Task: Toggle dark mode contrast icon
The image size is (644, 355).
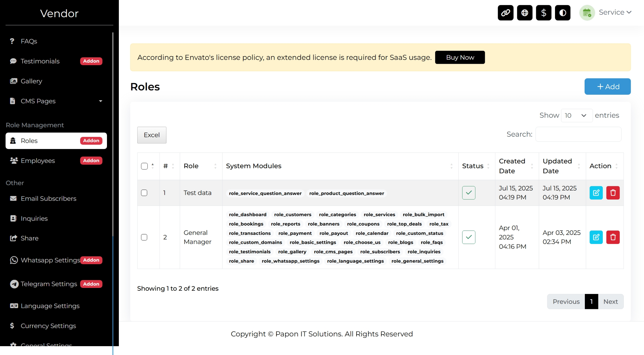Action: point(562,13)
